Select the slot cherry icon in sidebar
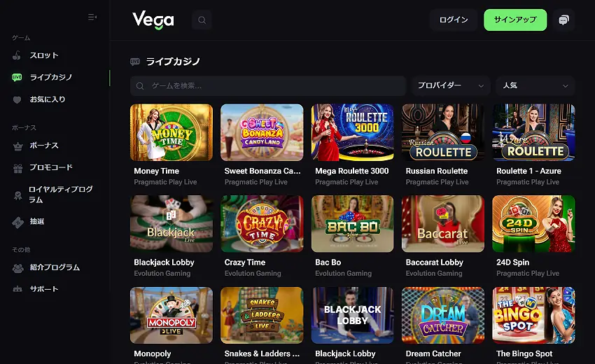595x364 pixels. tap(17, 55)
